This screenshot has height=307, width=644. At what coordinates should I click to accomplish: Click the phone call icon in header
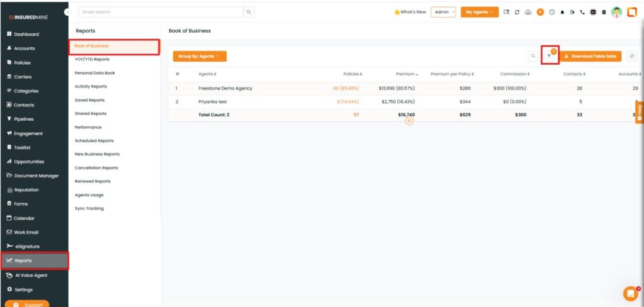[582, 12]
